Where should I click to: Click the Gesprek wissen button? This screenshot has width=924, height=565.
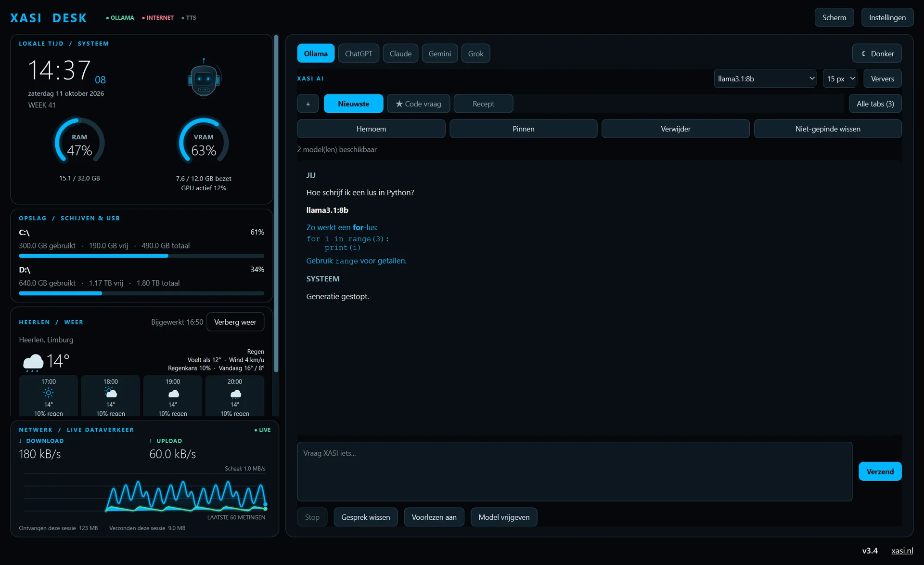(366, 517)
